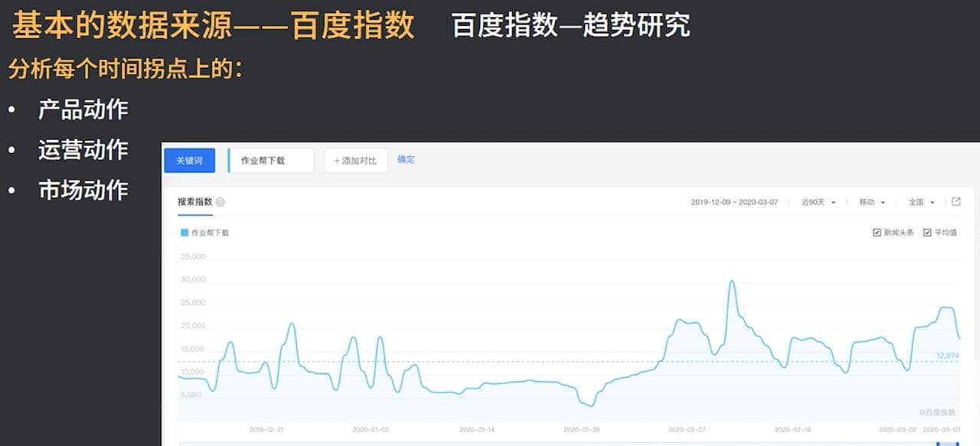Viewport: 980px width, 446px height.
Task: Click the slide title 百度指数—趋势研究
Action: [x=571, y=25]
